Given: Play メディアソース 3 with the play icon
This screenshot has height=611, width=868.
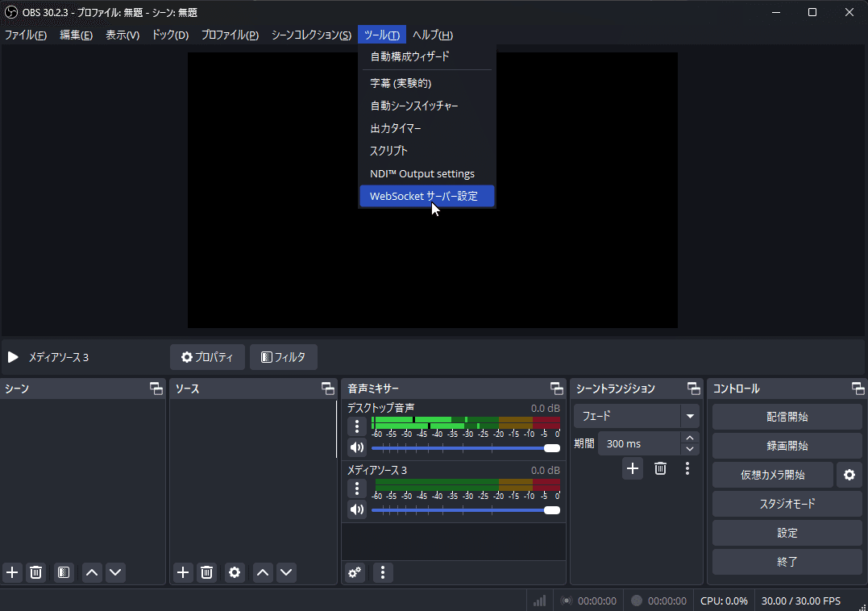Looking at the screenshot, I should (13, 357).
